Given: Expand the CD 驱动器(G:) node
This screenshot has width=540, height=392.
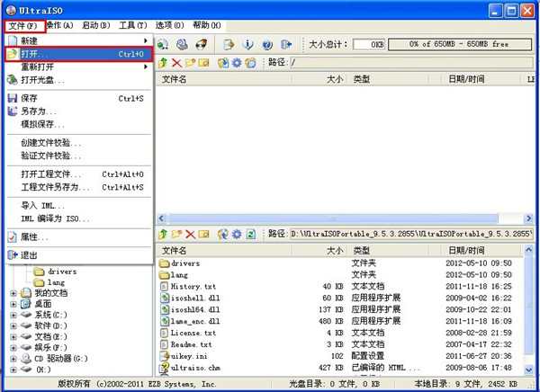Looking at the screenshot, I should 13,359.
